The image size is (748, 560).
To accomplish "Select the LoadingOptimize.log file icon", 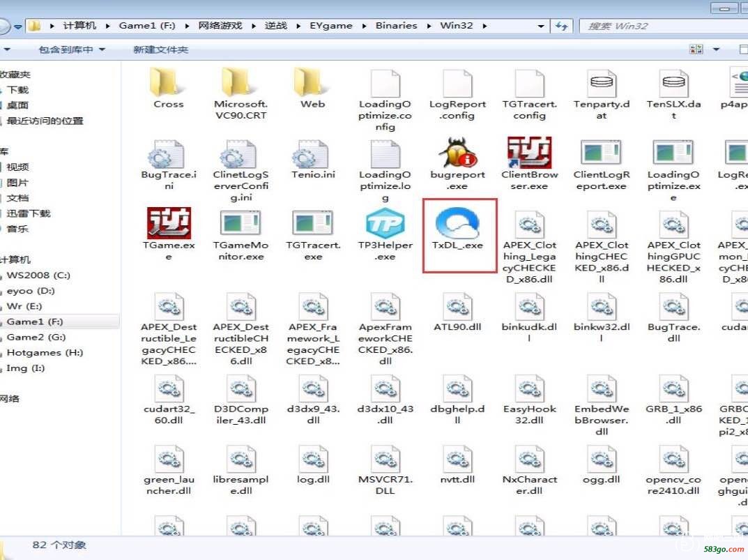I will pos(385,154).
